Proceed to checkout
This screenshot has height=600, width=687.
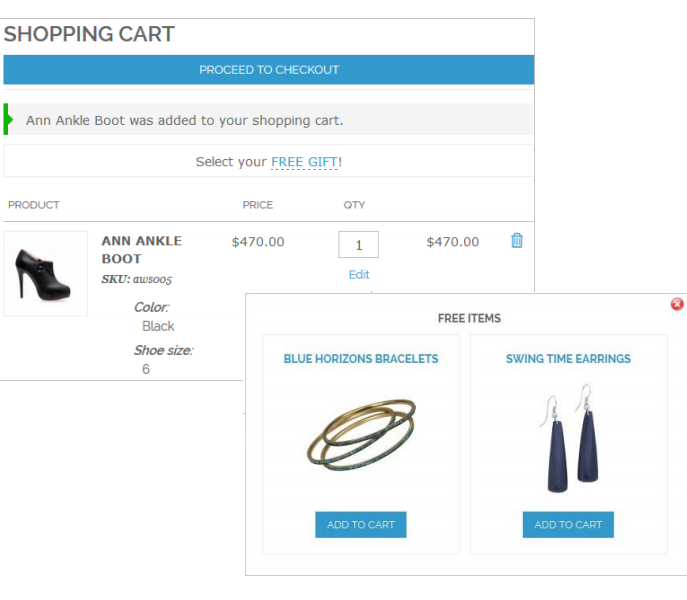pos(269,70)
